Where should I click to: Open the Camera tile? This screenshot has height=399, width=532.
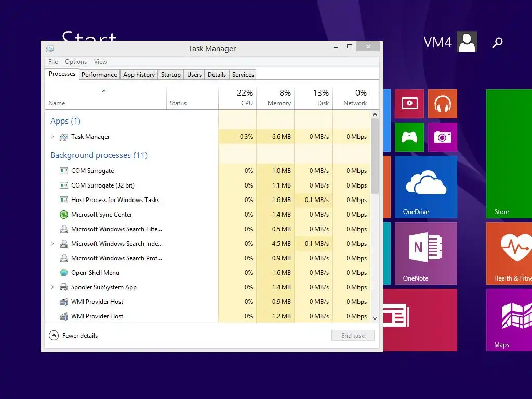tap(443, 137)
